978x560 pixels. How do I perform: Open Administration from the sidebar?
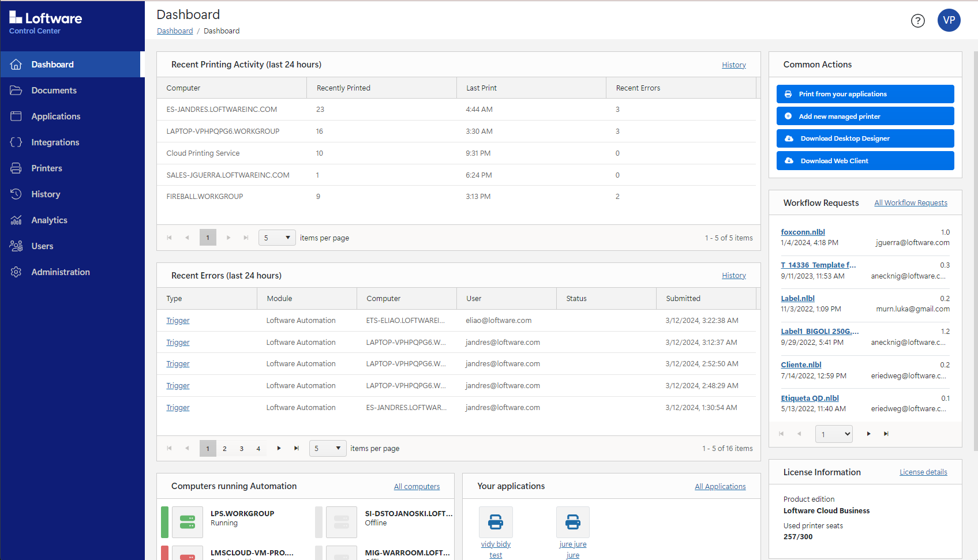click(x=60, y=272)
